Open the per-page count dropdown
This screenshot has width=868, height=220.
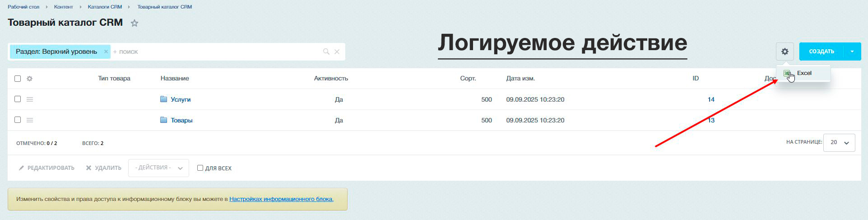(839, 142)
